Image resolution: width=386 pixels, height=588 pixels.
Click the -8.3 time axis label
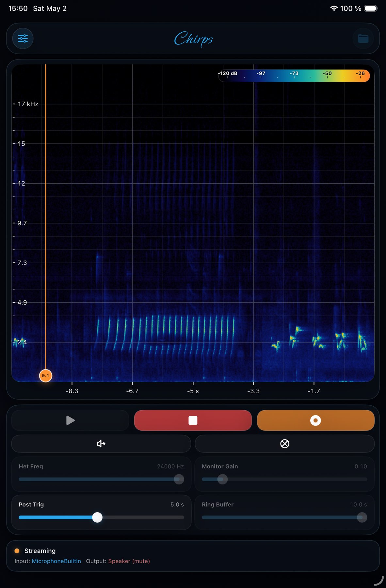(72, 391)
